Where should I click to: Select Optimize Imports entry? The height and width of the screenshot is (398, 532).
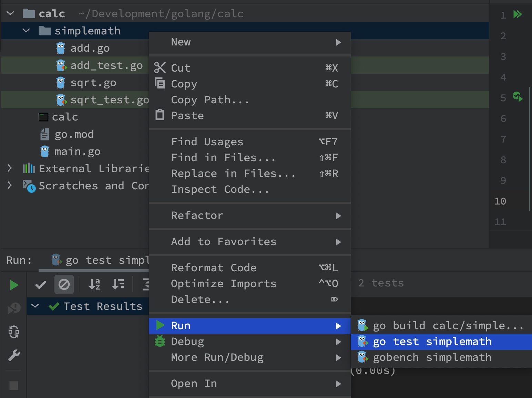(250, 283)
